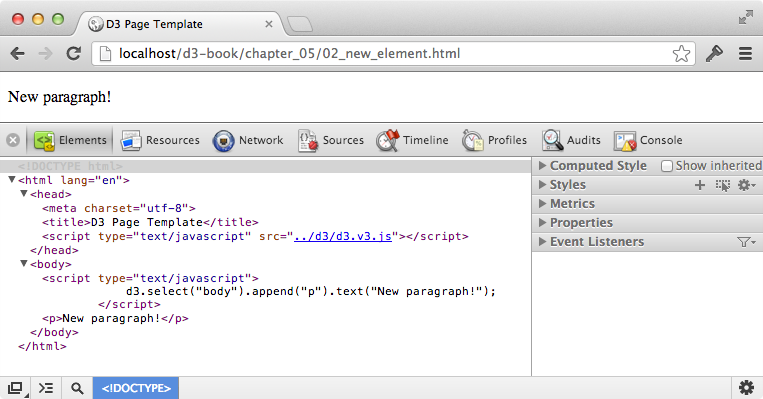This screenshot has width=763, height=399.
Task: Expand the Event Listeners section
Action: point(542,241)
